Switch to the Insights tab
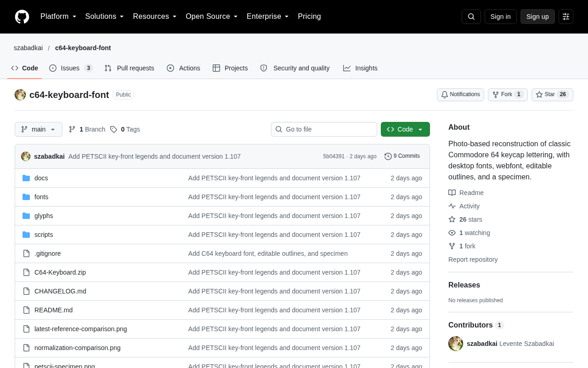The image size is (588, 368). pos(360,68)
